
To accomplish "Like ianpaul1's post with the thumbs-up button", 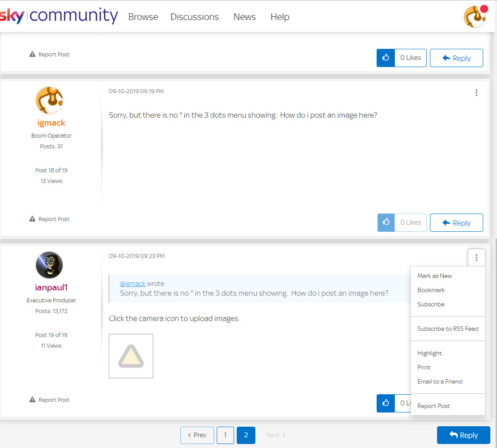I will (386, 403).
